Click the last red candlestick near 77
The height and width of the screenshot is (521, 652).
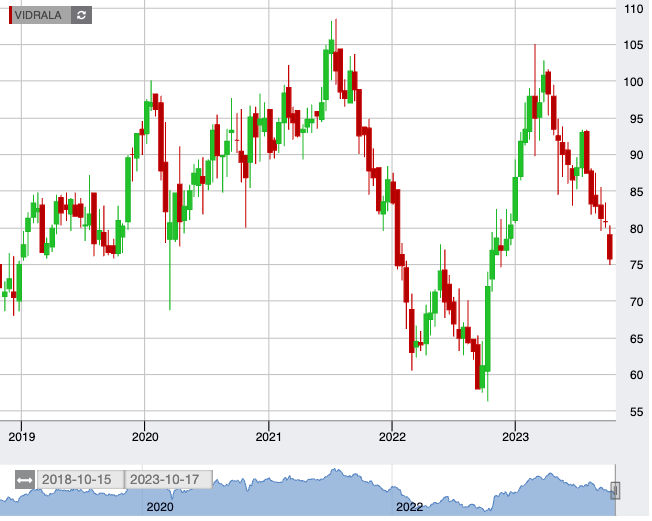pos(610,247)
